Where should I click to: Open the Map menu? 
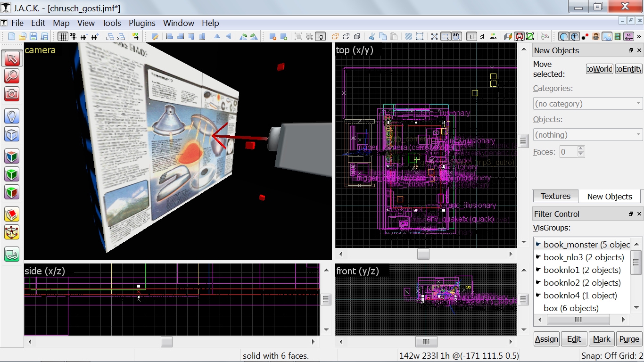(61, 23)
